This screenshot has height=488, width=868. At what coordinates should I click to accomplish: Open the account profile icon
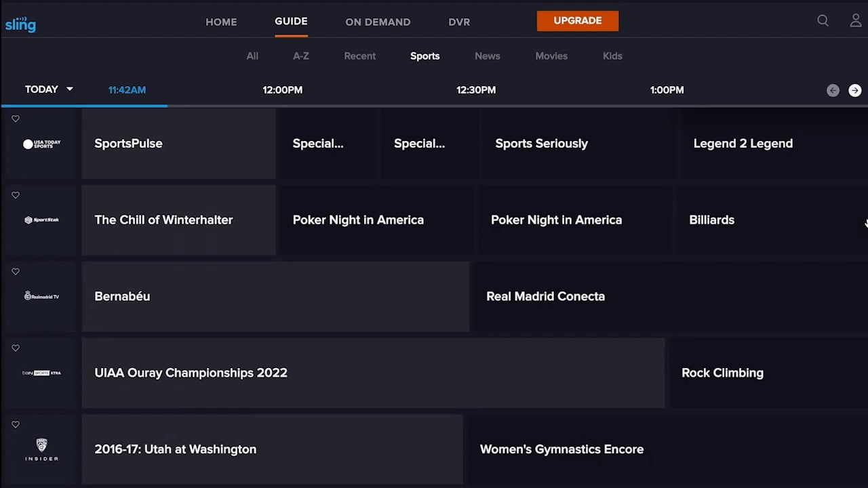pos(856,21)
